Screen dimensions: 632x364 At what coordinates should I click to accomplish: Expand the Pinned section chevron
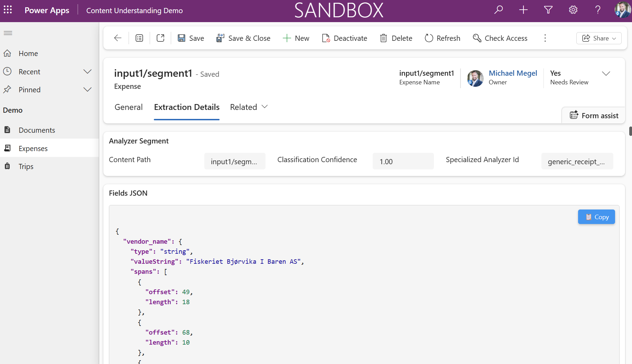[x=87, y=90]
